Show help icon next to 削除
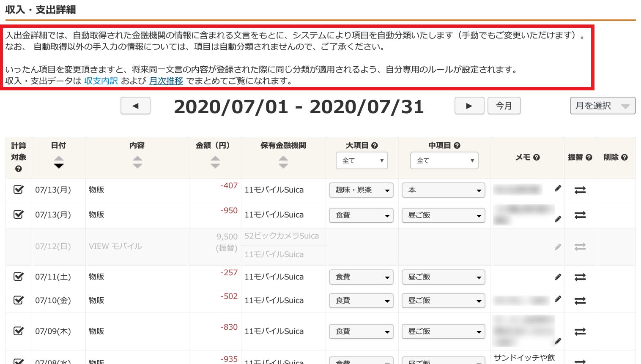Screen dimensions: 641x364 click(x=625, y=158)
